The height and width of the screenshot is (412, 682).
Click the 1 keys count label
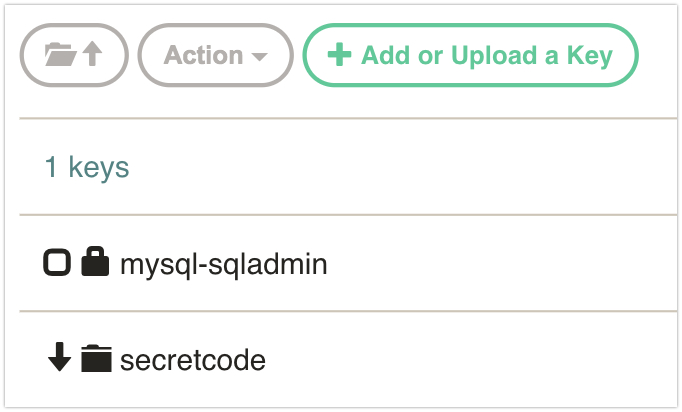[87, 167]
